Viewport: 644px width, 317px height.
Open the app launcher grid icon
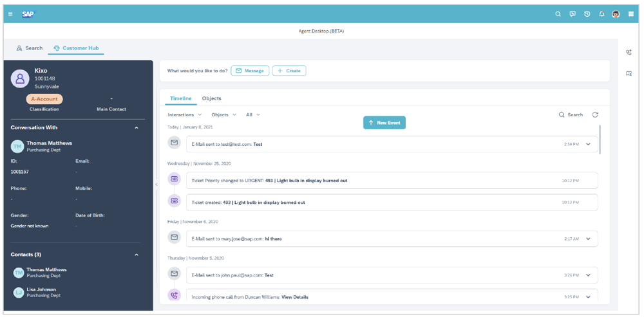[x=631, y=14]
